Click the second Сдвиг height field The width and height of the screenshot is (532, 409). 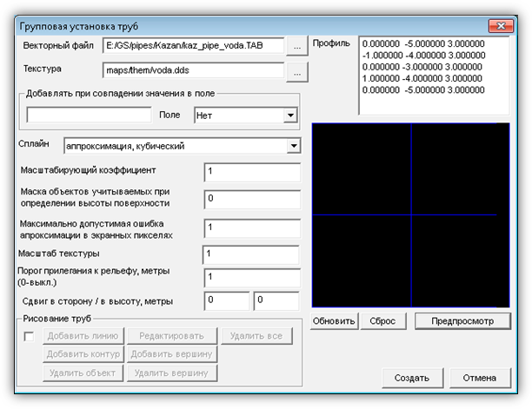pos(276,300)
